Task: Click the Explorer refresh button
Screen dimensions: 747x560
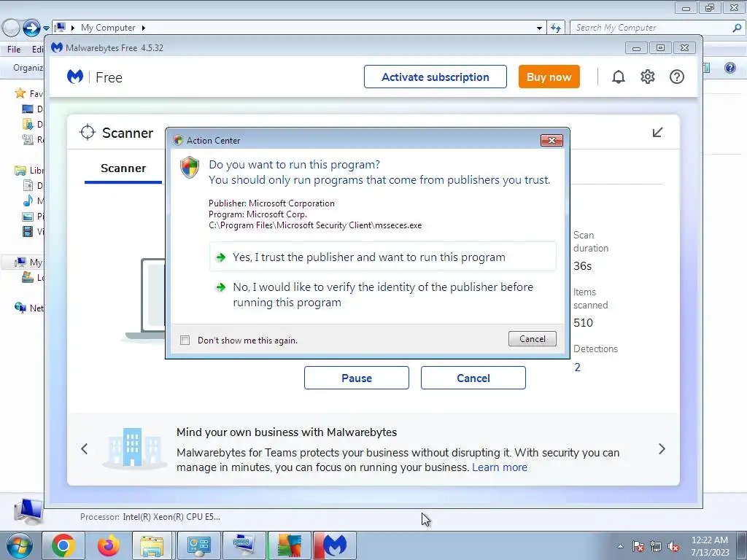Action: pyautogui.click(x=556, y=28)
